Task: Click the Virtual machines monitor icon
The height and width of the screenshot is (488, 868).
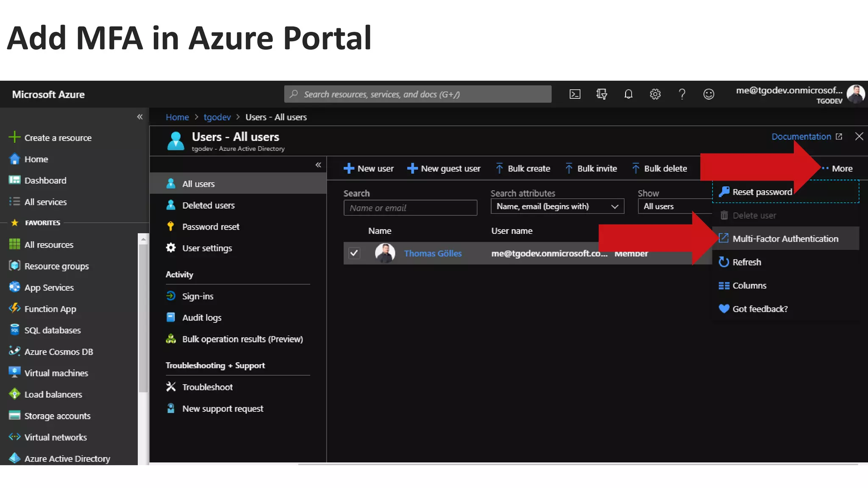Action: [x=14, y=372]
